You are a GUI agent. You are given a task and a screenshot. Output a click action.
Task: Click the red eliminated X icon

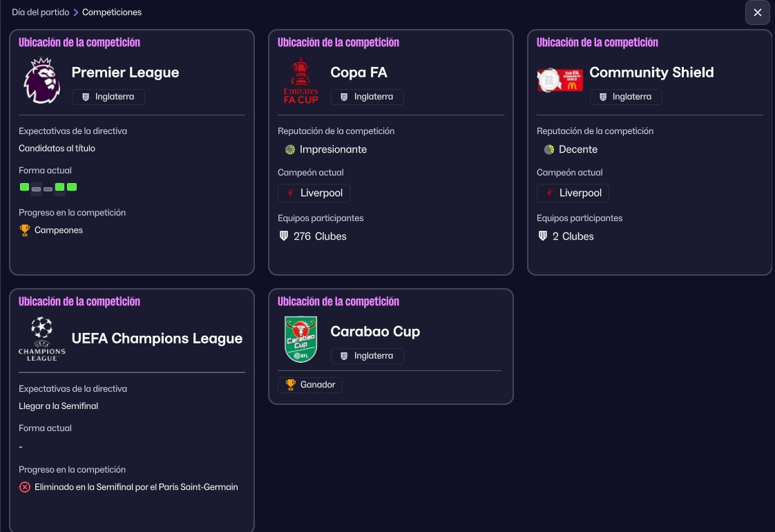coord(25,487)
